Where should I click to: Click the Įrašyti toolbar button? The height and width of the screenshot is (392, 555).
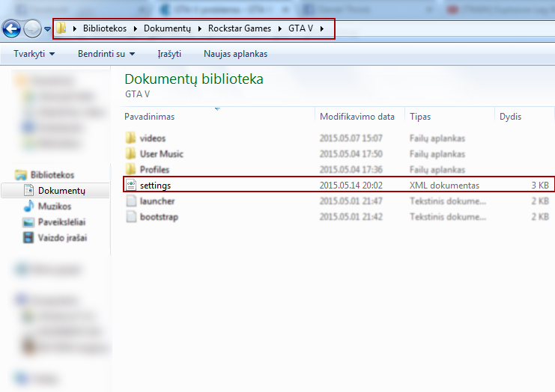coord(169,54)
